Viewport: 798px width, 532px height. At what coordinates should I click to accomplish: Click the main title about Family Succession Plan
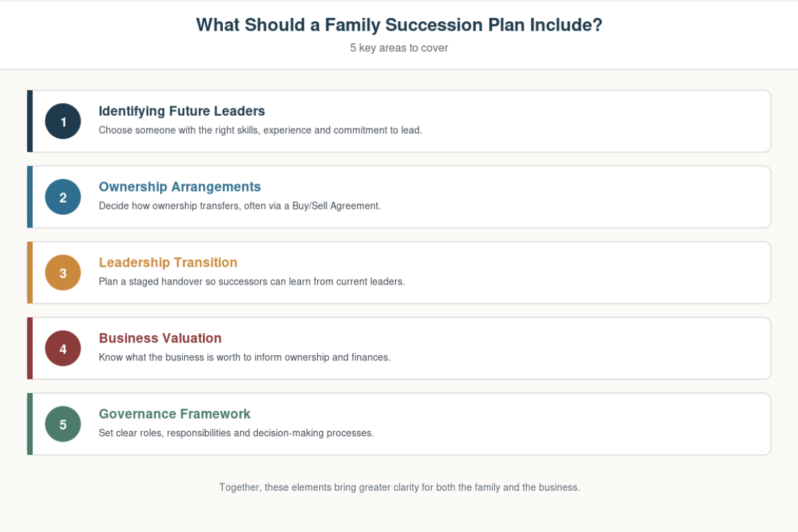[x=399, y=25]
